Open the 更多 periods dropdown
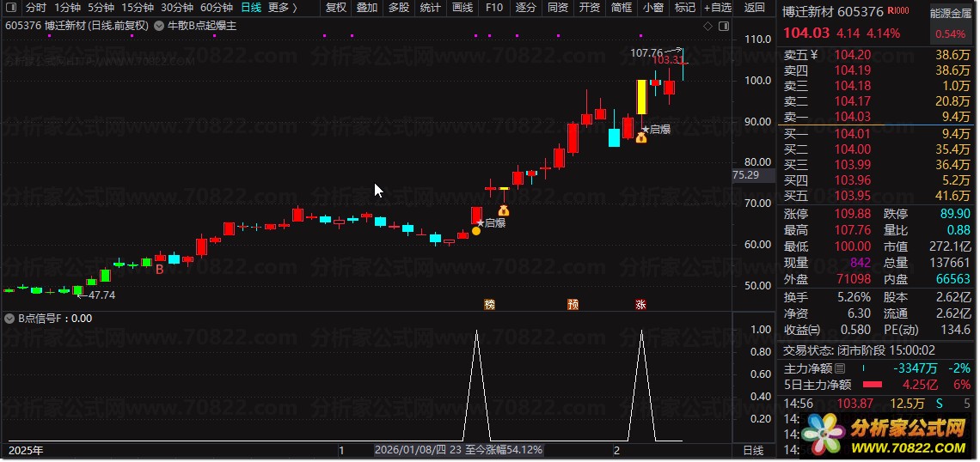980x462 pixels. click(283, 8)
